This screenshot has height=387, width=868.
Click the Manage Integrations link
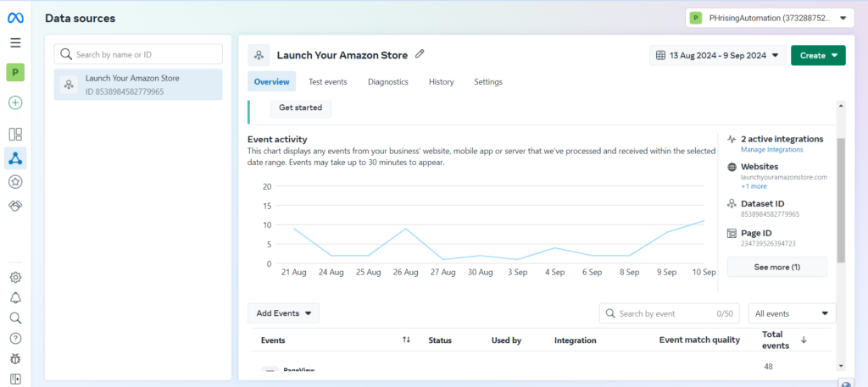771,150
